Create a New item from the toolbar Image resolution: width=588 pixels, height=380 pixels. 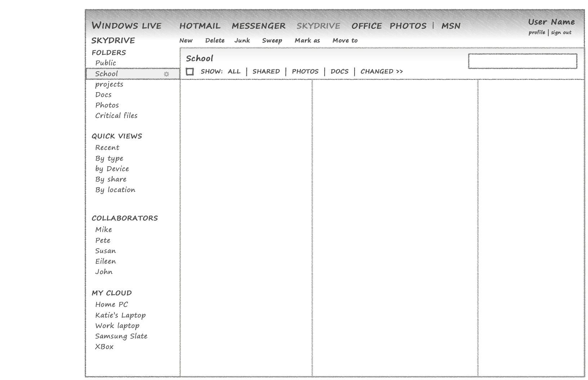click(186, 40)
